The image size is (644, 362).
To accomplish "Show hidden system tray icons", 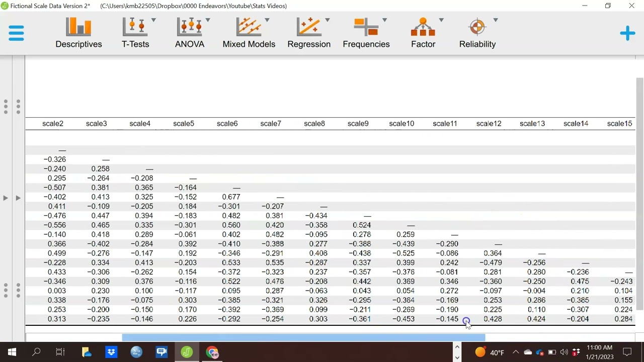I will tap(515, 352).
